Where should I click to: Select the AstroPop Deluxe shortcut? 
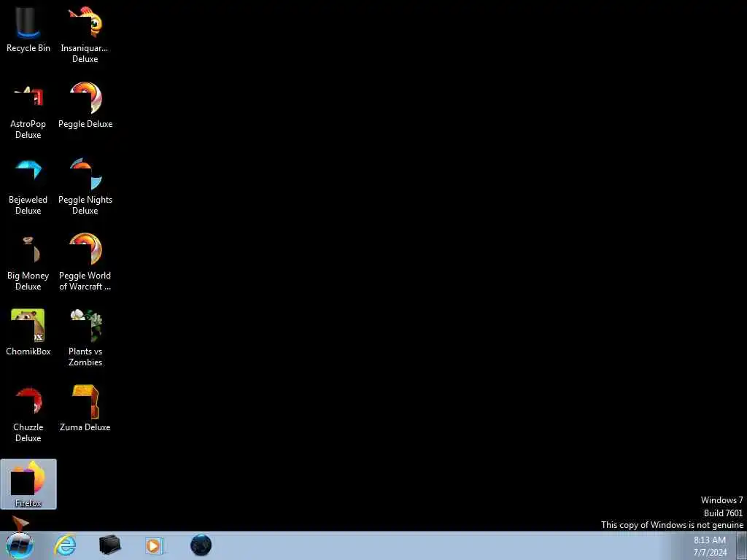(28, 111)
